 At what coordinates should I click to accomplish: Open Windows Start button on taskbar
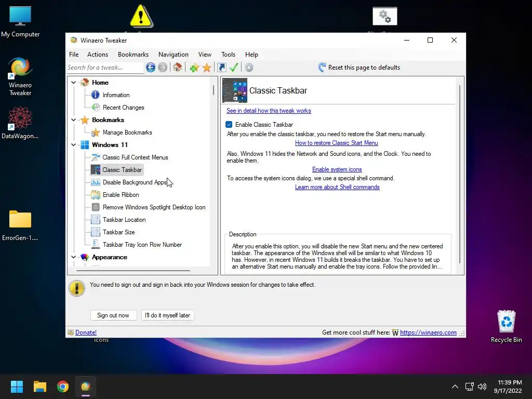pos(17,387)
